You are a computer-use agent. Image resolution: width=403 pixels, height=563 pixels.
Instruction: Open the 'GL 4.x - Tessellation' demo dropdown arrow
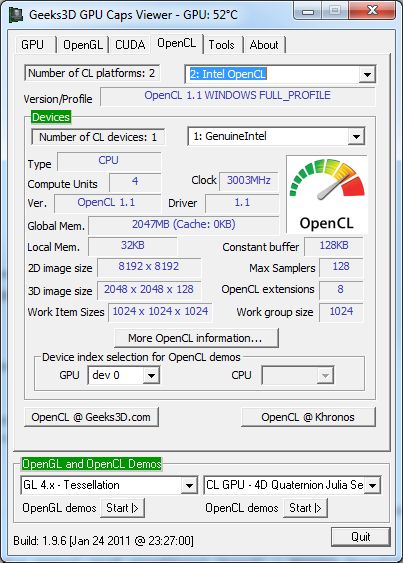tap(189, 485)
